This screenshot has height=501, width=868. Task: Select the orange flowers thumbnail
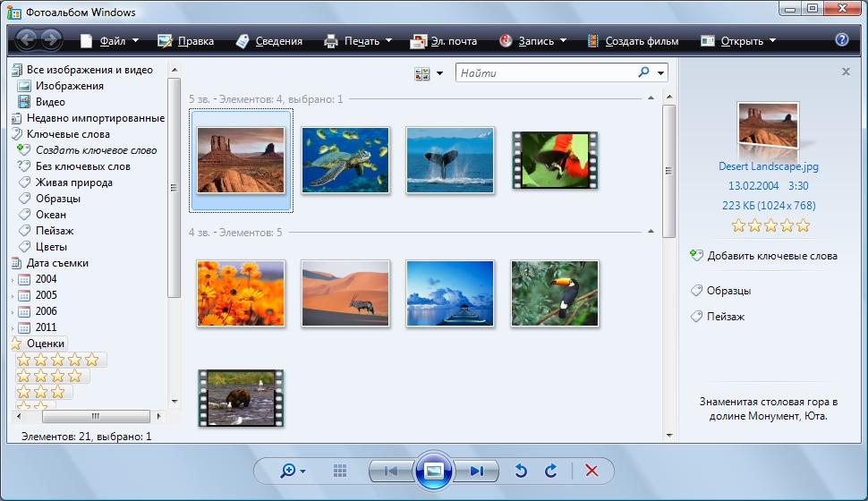point(241,293)
